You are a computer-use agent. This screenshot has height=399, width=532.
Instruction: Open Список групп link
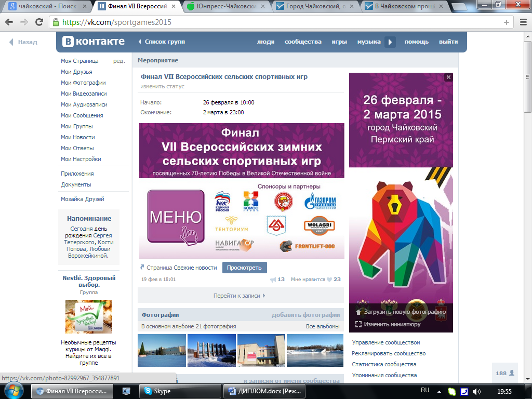click(x=162, y=42)
